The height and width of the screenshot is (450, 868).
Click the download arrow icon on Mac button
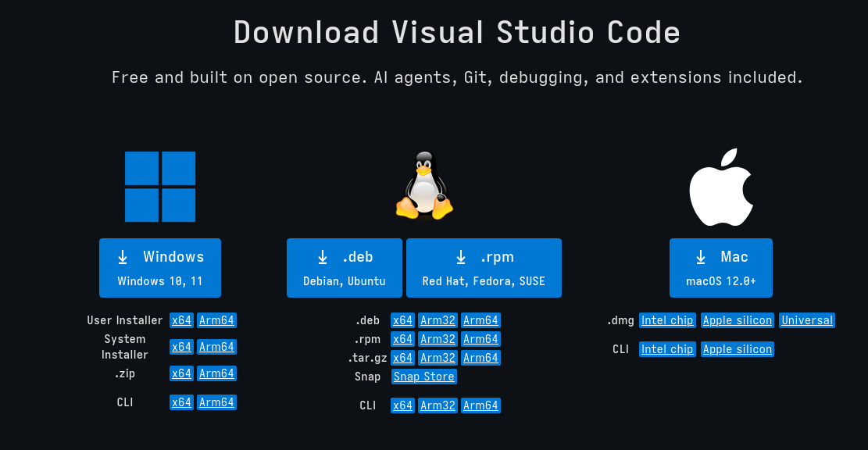tap(701, 257)
